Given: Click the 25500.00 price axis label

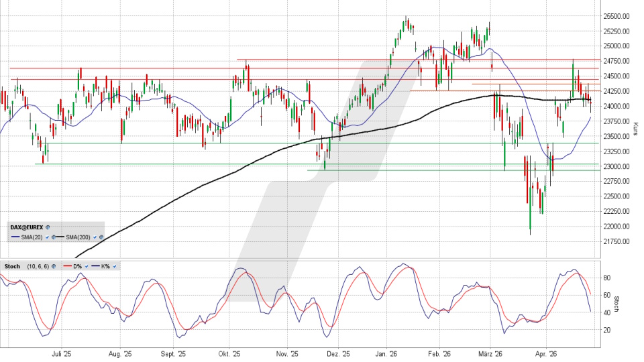Looking at the screenshot, I should (616, 16).
